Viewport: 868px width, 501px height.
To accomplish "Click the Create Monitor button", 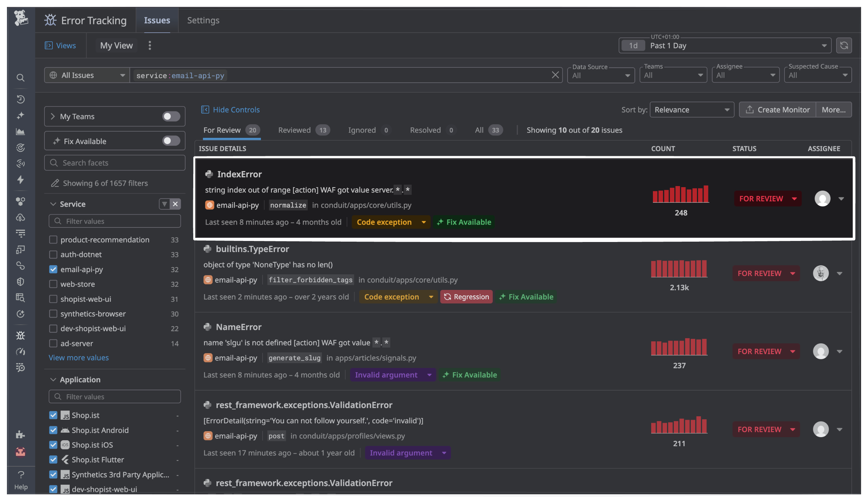I will click(777, 110).
